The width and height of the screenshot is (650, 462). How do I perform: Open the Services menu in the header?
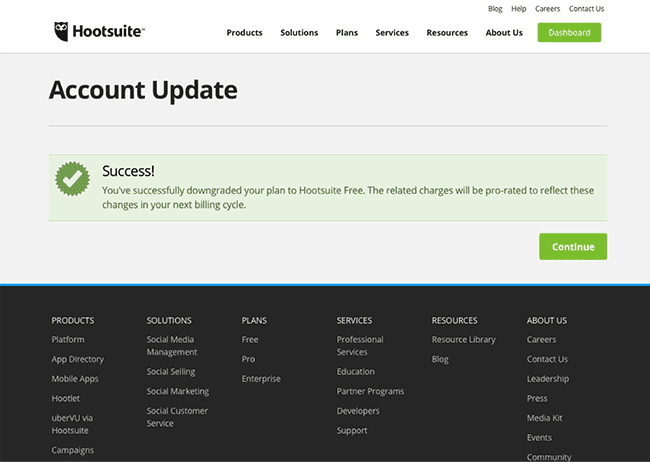coord(392,33)
